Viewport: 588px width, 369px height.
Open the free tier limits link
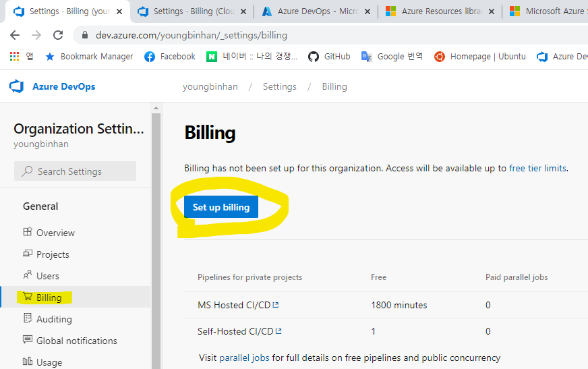pyautogui.click(x=538, y=168)
